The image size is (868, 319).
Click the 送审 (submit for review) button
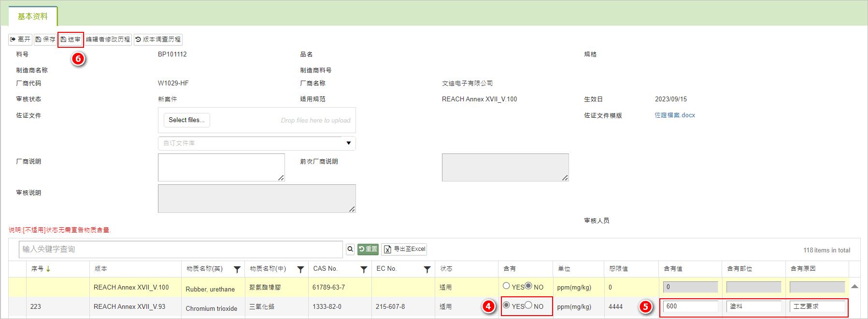tap(71, 40)
